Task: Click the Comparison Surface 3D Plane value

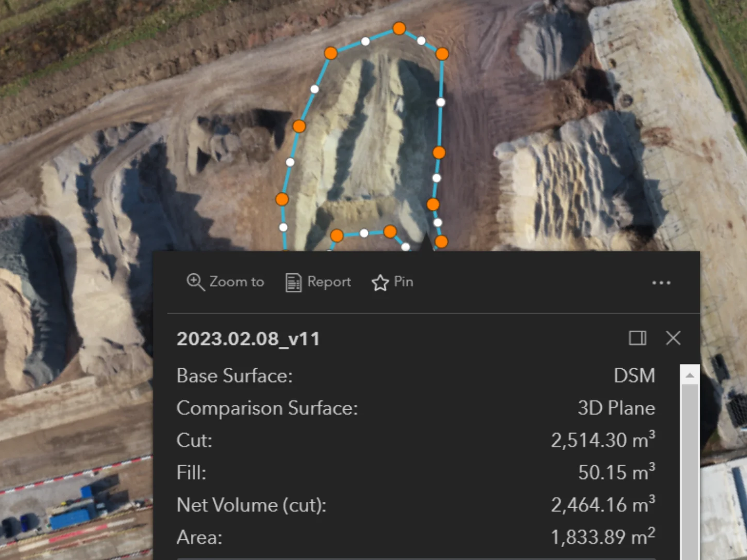Action: (x=616, y=408)
